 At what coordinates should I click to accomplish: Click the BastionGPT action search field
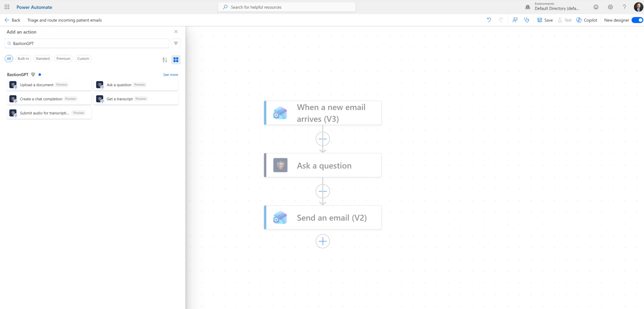[87, 43]
